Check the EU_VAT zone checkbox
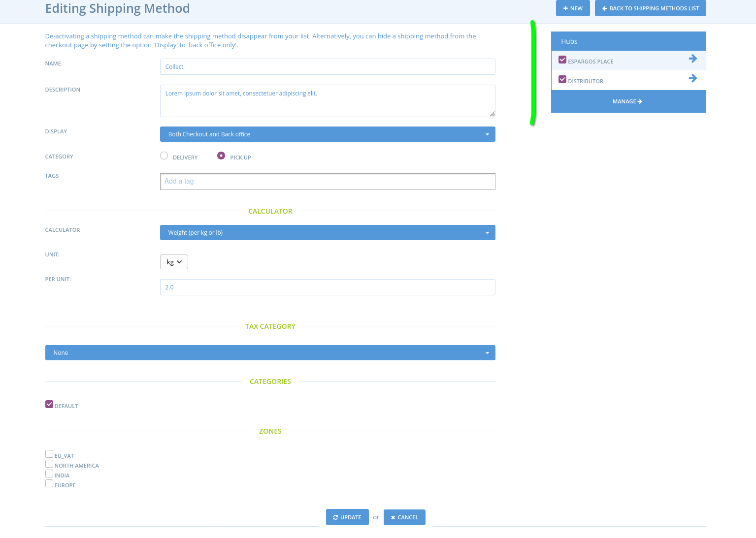Screen dimensions: 756x538 49,454
